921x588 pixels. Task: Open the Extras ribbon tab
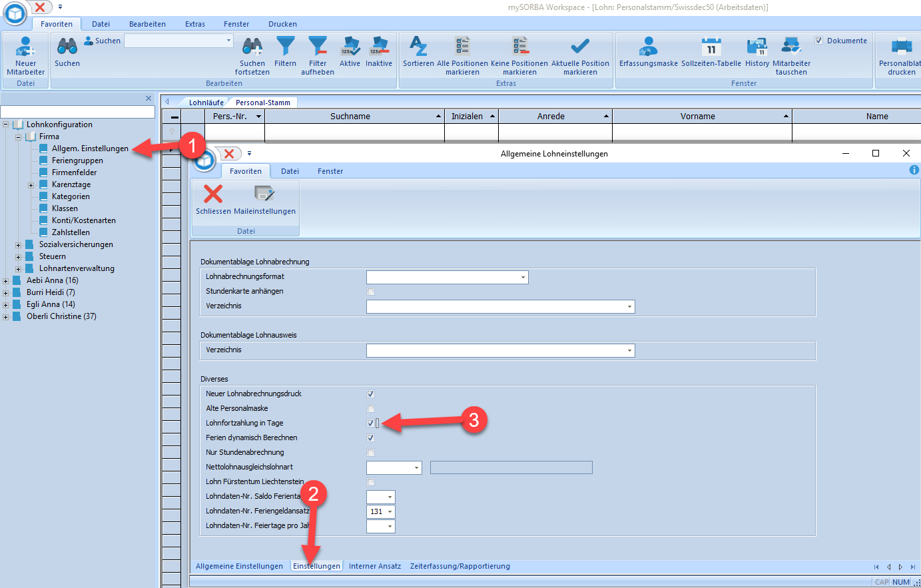[195, 24]
